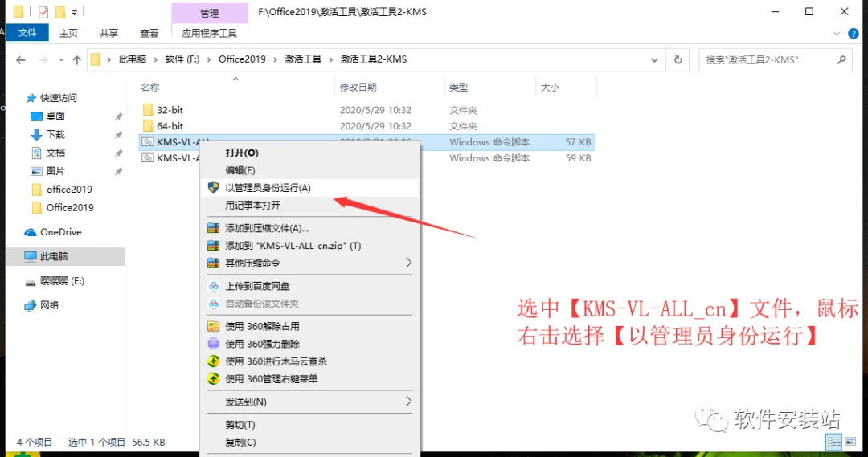
Task: Sort by the 修改日期 column header
Action: click(x=358, y=87)
